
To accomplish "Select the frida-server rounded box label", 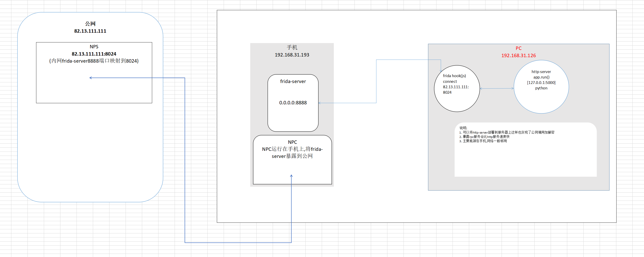I will click(293, 81).
